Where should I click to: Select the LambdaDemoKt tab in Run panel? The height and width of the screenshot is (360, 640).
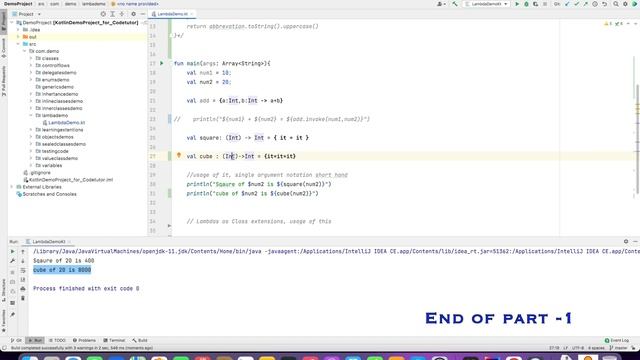(48, 242)
